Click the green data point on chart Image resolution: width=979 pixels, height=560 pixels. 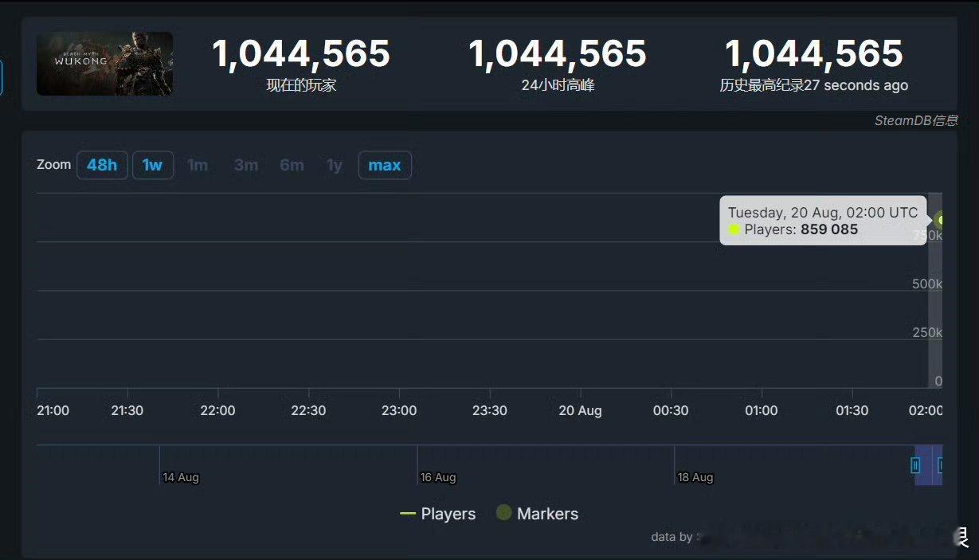941,220
